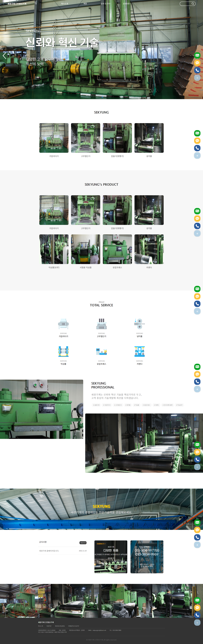This screenshot has width=203, height=644.
Task: Open the 카렌다 product thumbnail
Action: pyautogui.click(x=149, y=249)
